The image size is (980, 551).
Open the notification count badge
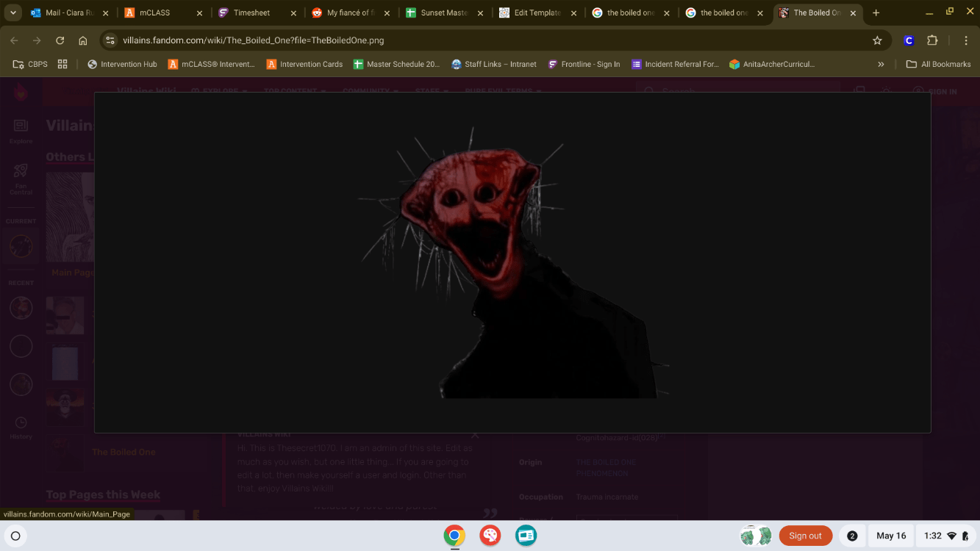[x=852, y=536]
